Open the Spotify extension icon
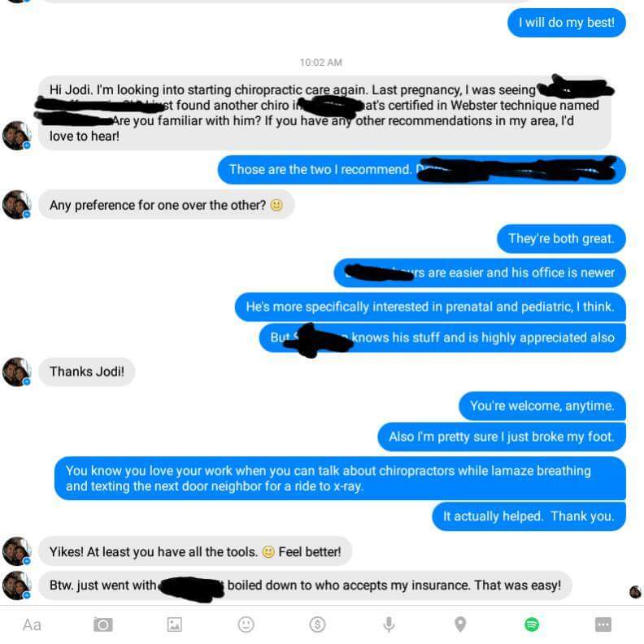This screenshot has width=644, height=644. pos(532,624)
